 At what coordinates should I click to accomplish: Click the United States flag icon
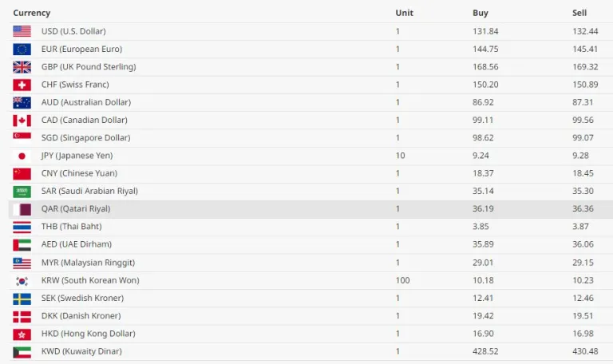click(x=22, y=31)
